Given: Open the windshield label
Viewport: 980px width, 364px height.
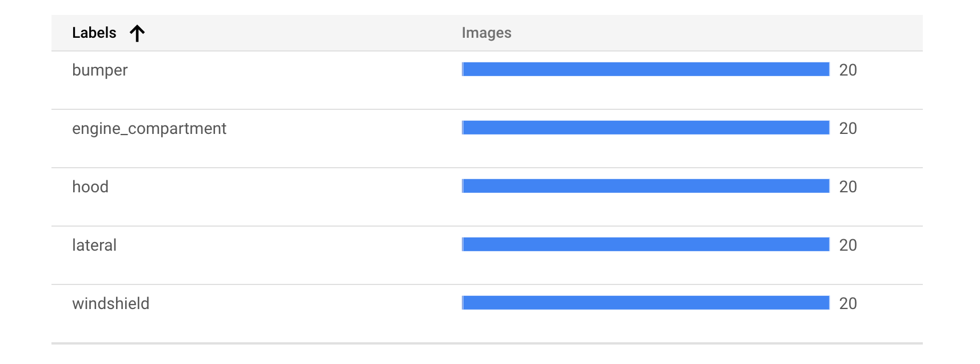Looking at the screenshot, I should (111, 304).
